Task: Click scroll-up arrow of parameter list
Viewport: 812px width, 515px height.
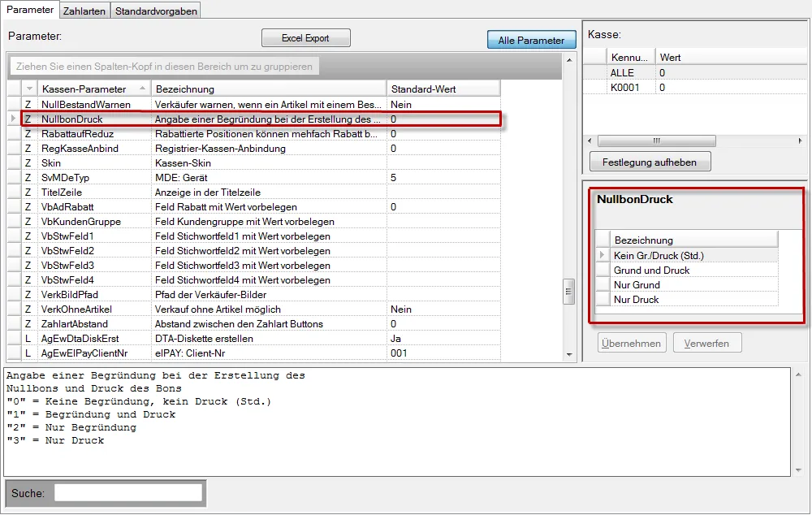Action: click(x=570, y=60)
